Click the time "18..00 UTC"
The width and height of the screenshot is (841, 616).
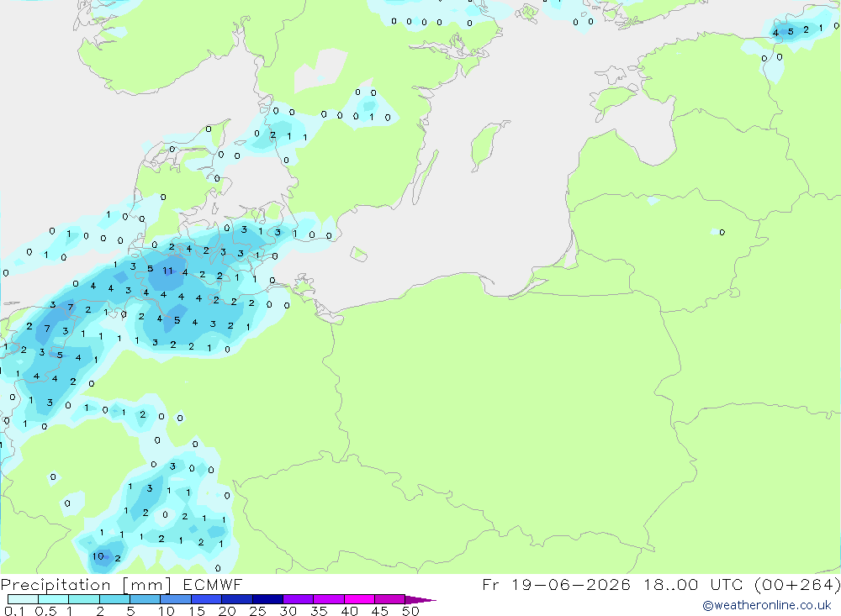pos(694,585)
